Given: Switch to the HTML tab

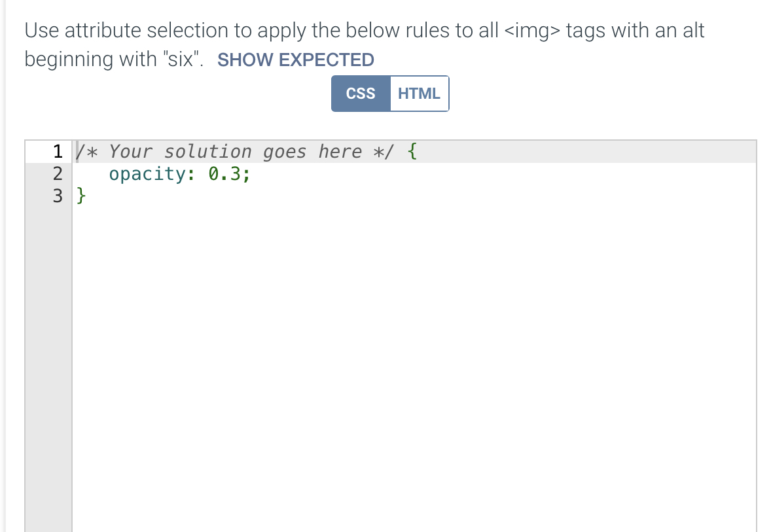Looking at the screenshot, I should 420,93.
